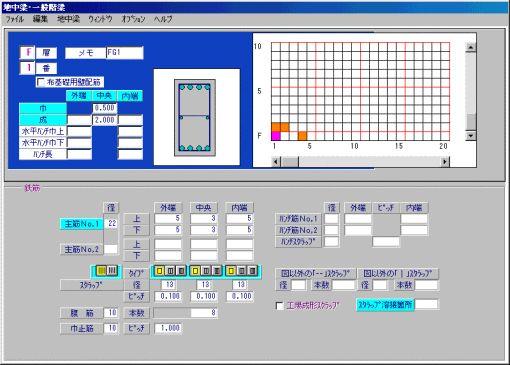Open the ファイル menu
Screen dimensions: 510x365
tap(15, 19)
